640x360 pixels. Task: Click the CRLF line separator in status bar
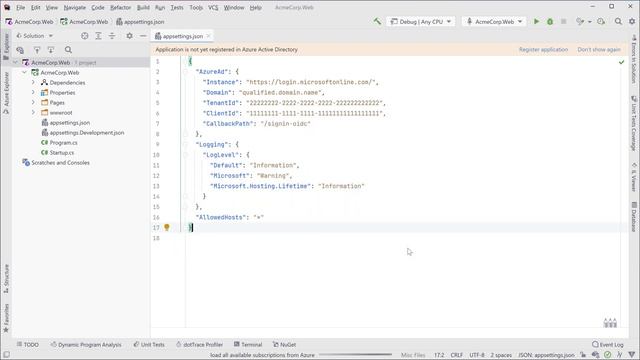pyautogui.click(x=457, y=355)
